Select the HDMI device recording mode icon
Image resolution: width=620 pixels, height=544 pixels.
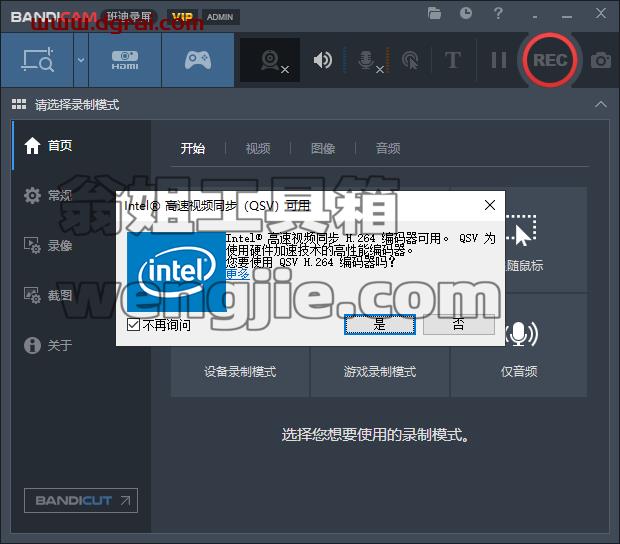click(125, 60)
